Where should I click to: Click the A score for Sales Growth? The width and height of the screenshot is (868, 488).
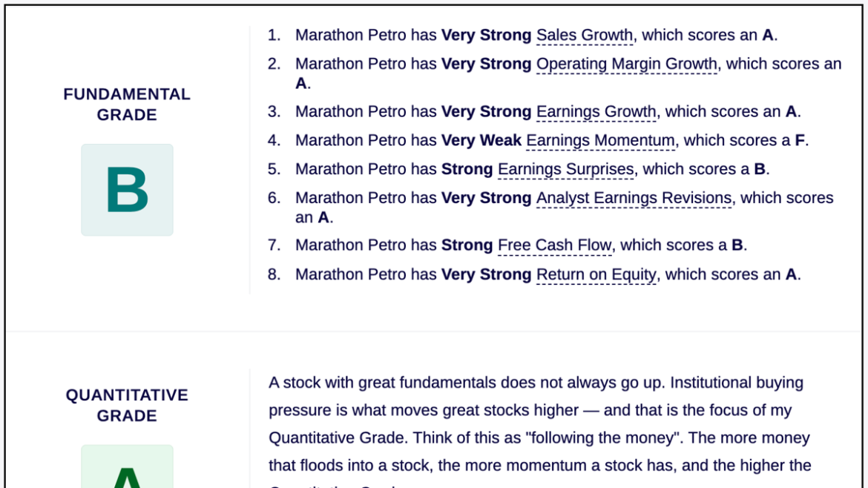[768, 36]
